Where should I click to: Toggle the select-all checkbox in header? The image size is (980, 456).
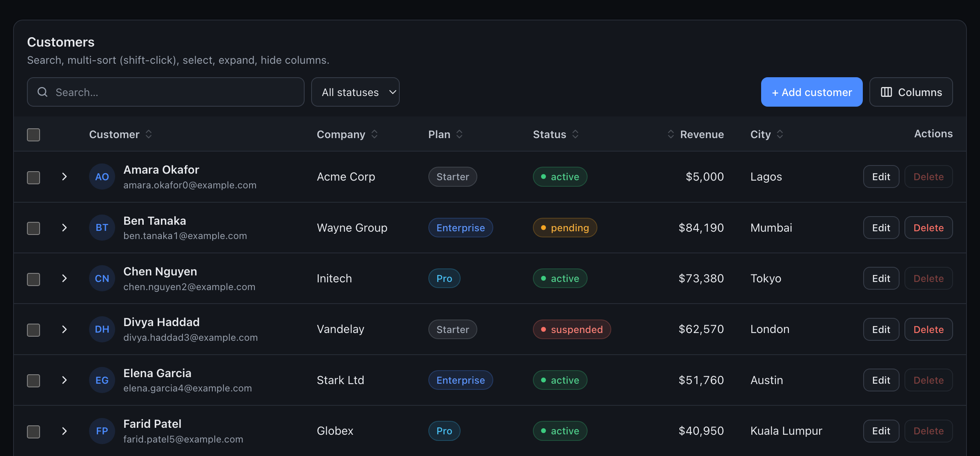[33, 135]
